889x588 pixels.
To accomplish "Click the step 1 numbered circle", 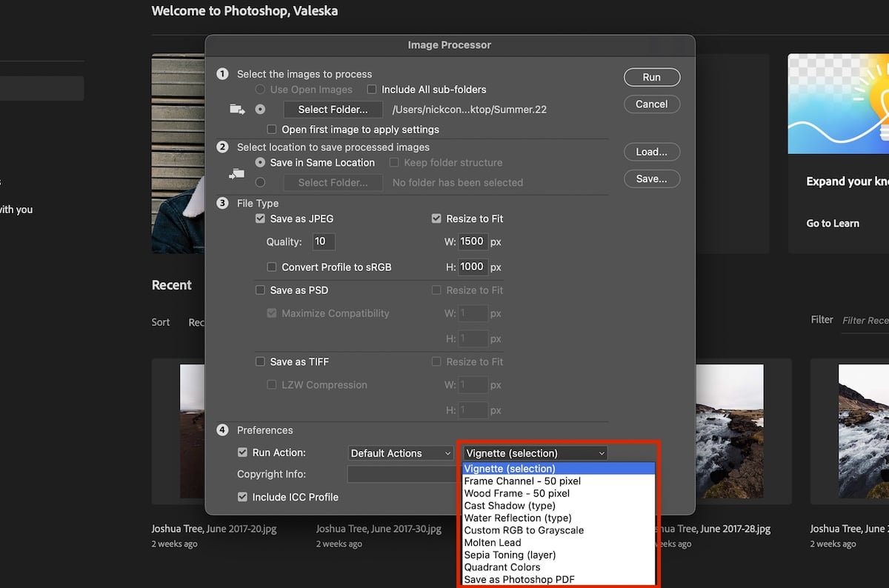I will (x=222, y=74).
